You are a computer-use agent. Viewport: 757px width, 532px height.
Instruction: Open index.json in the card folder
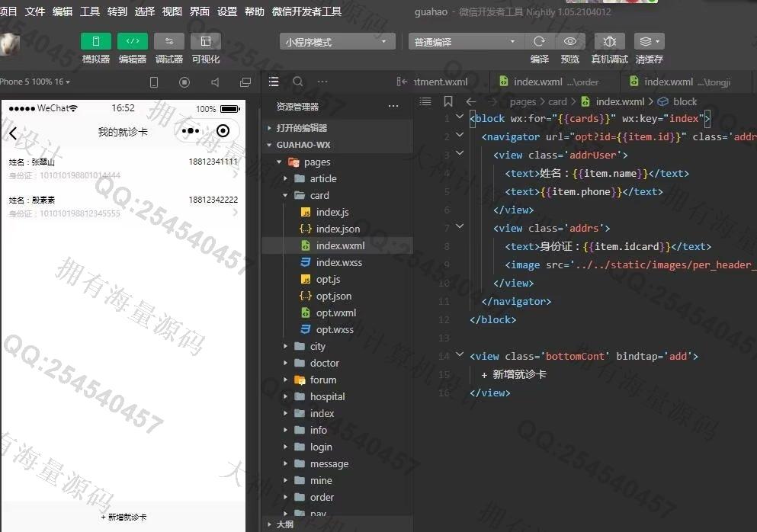pyautogui.click(x=338, y=229)
